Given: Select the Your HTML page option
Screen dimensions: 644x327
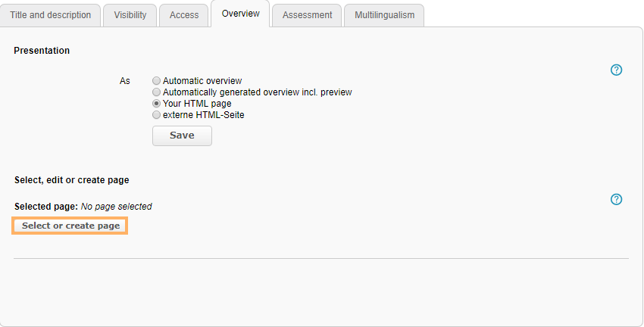Looking at the screenshot, I should click(x=157, y=104).
